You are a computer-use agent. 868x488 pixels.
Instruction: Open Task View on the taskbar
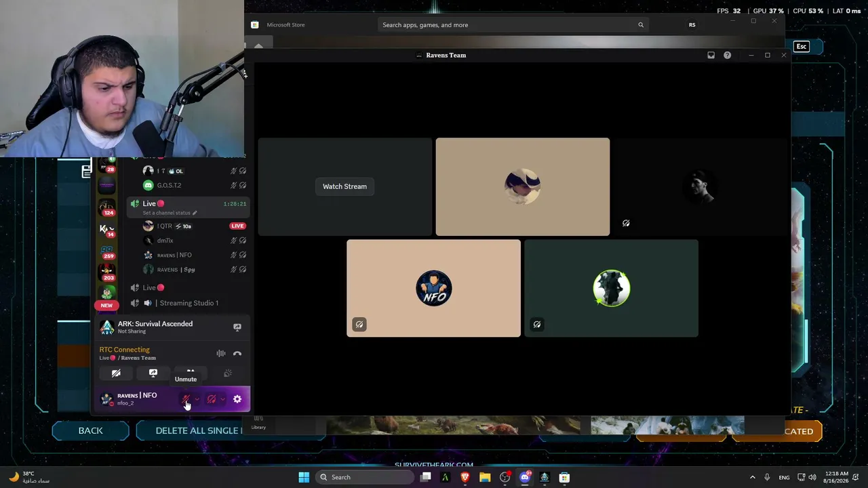point(426,477)
